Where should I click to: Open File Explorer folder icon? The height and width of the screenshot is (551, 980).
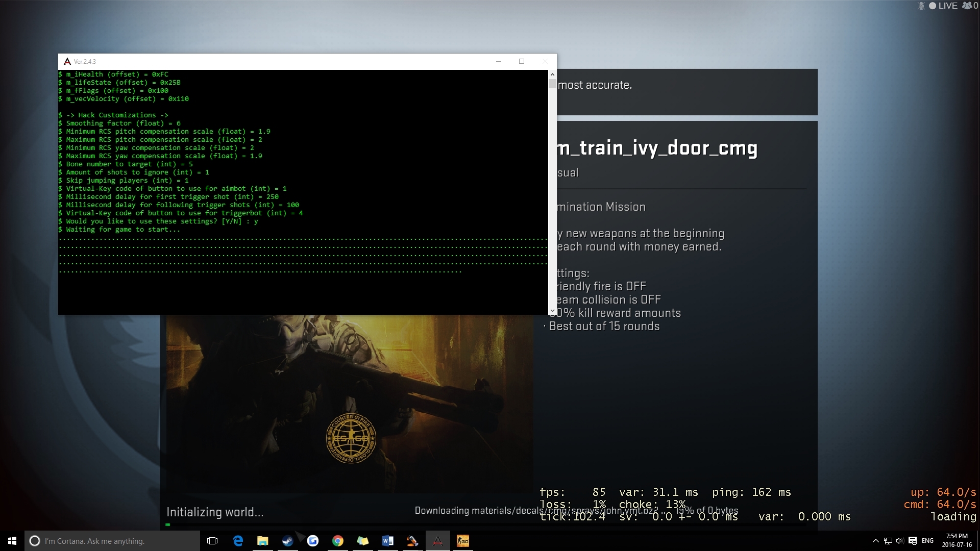262,541
